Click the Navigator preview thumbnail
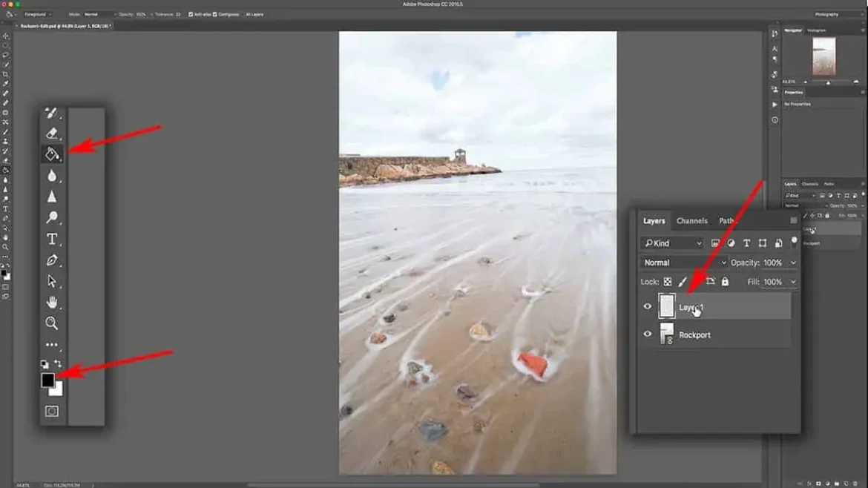The width and height of the screenshot is (868, 488). tap(823, 56)
